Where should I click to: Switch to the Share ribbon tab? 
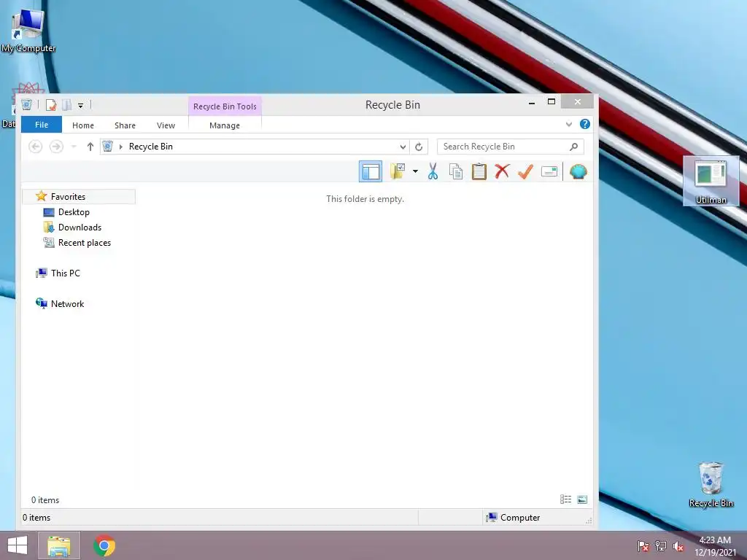[125, 125]
